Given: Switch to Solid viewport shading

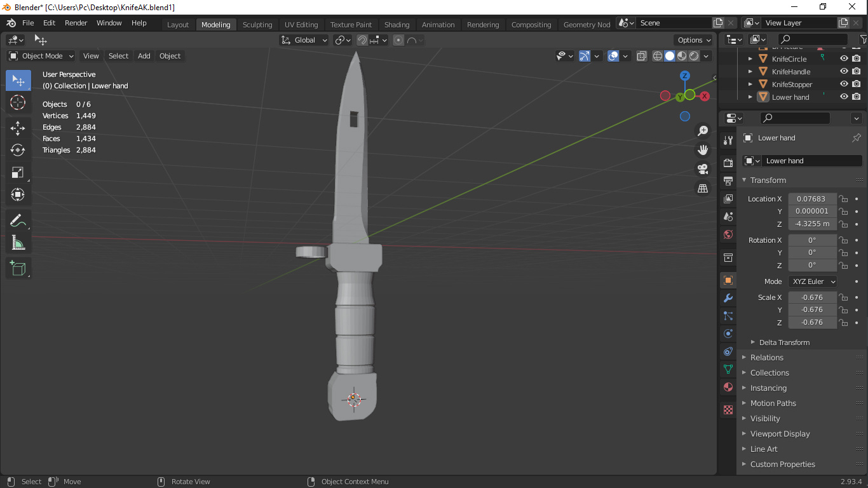Looking at the screenshot, I should pos(670,56).
